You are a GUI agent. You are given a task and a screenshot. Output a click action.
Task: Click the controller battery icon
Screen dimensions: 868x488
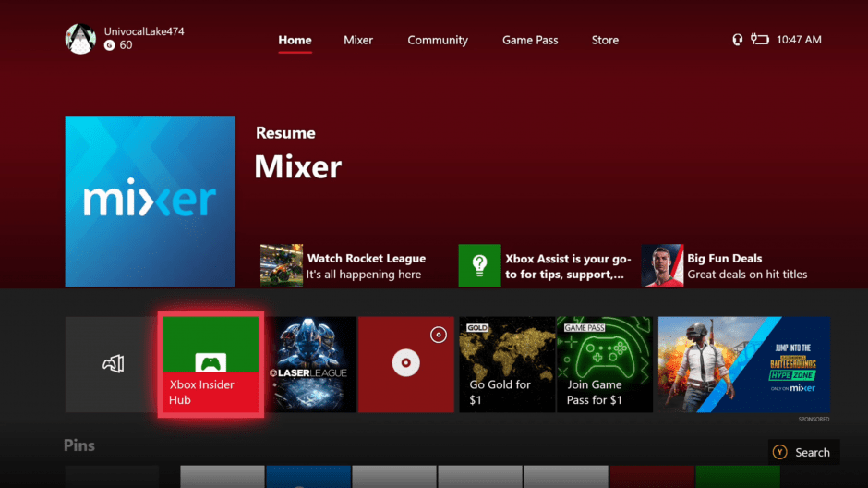click(759, 39)
